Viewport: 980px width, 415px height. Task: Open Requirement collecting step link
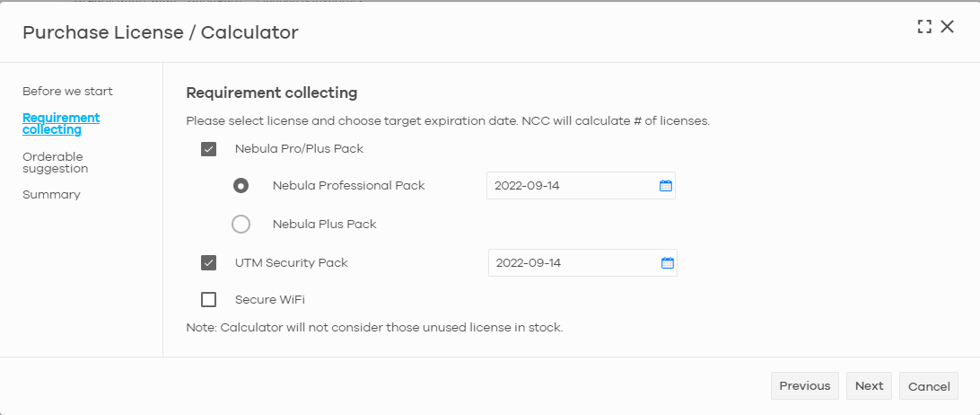coord(61,124)
